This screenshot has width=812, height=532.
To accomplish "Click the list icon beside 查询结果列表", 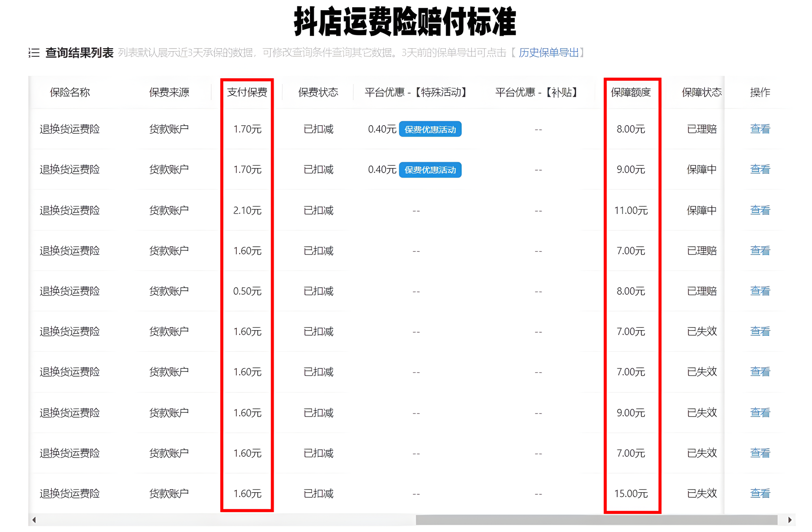I will [x=34, y=52].
